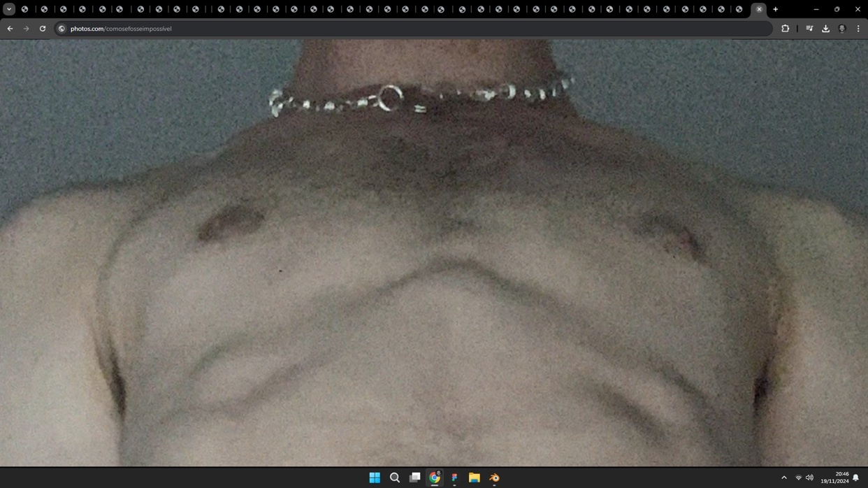
Task: Go back to the previous page
Action: point(10,29)
